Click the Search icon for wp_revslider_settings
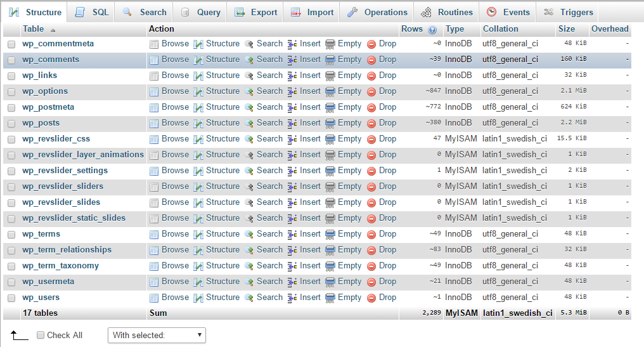644x347 pixels. point(249,171)
